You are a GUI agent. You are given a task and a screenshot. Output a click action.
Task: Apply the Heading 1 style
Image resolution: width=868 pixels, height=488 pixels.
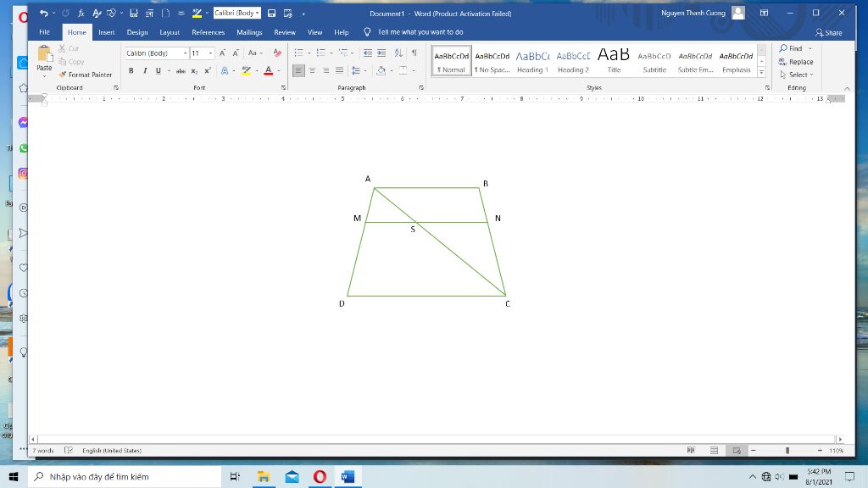pyautogui.click(x=532, y=61)
